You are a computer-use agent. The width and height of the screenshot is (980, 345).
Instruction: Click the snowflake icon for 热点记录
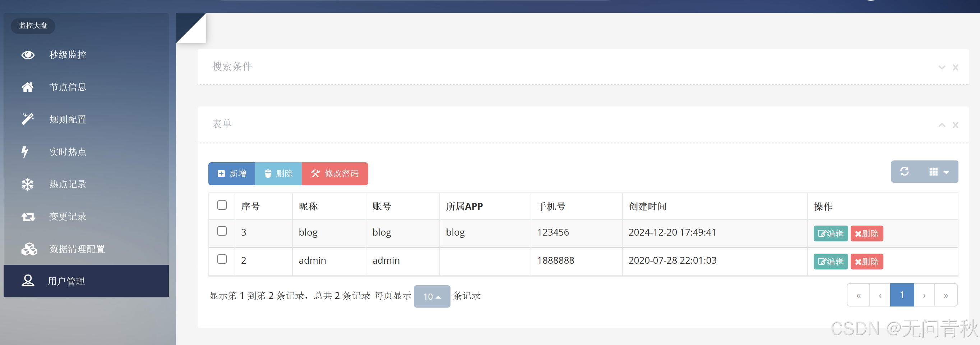click(x=27, y=184)
